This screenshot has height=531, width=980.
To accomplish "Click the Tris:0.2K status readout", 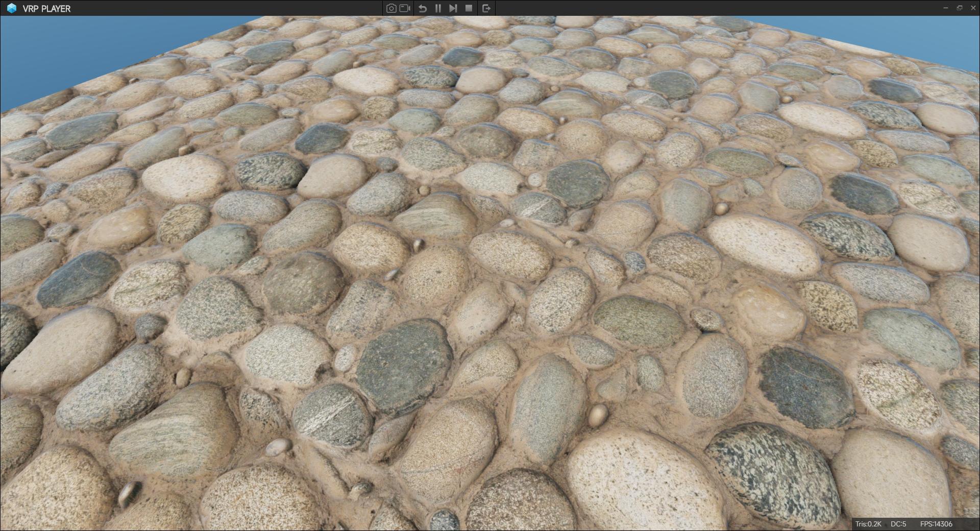I will pyautogui.click(x=868, y=524).
